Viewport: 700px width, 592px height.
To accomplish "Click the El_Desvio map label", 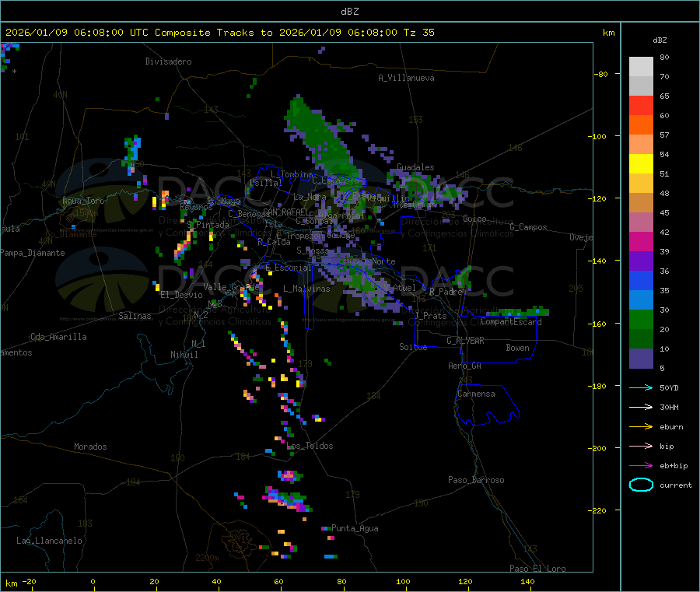I will point(181,295).
